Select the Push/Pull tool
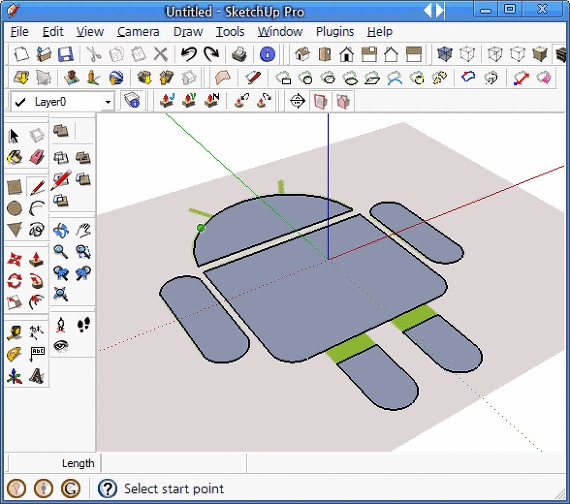 click(37, 260)
